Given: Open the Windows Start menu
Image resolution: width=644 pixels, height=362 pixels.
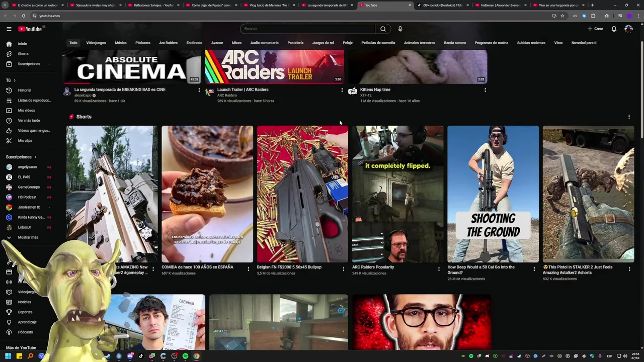Looking at the screenshot, I should tap(8, 356).
